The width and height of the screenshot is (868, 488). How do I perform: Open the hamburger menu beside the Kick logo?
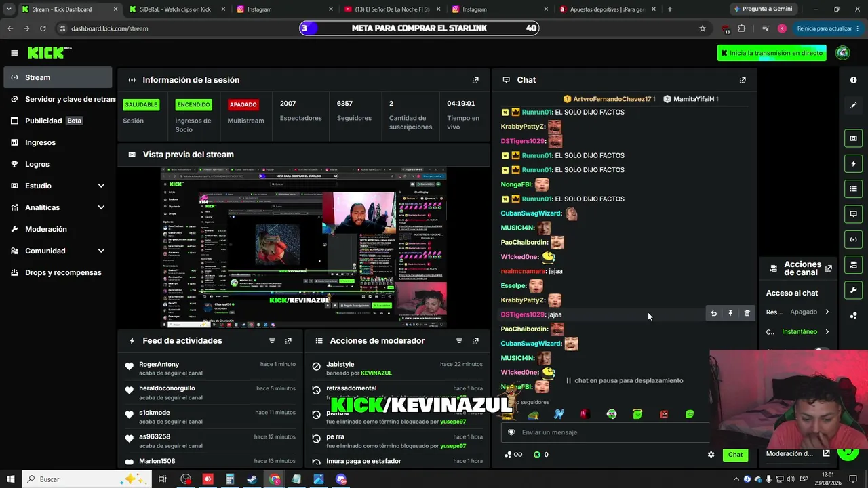14,53
